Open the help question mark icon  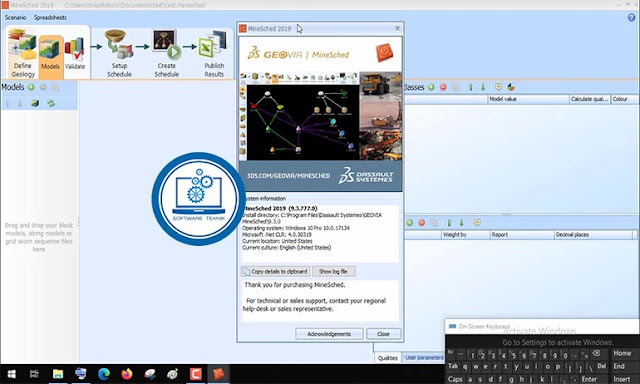[x=631, y=18]
